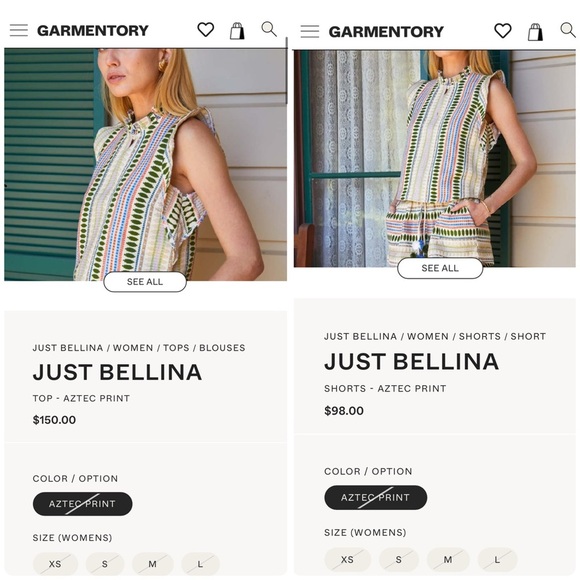Select size S for the shorts
This screenshot has height=580, width=580.
[398, 559]
